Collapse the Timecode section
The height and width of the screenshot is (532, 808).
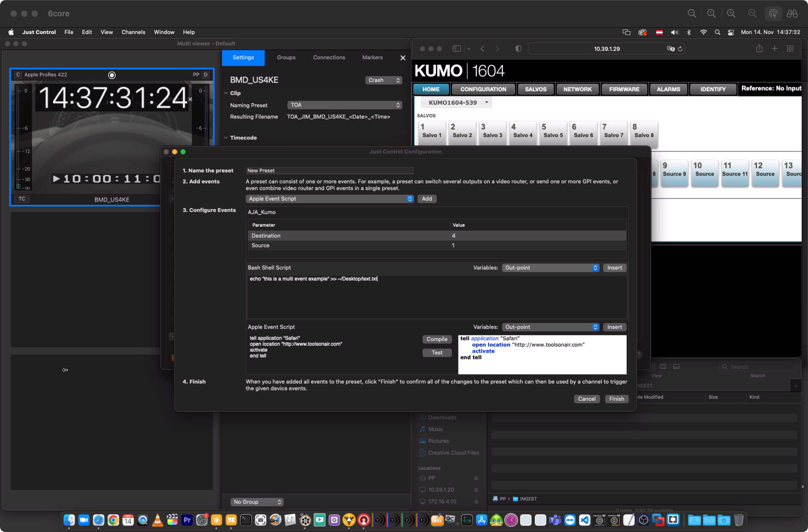pyautogui.click(x=226, y=138)
